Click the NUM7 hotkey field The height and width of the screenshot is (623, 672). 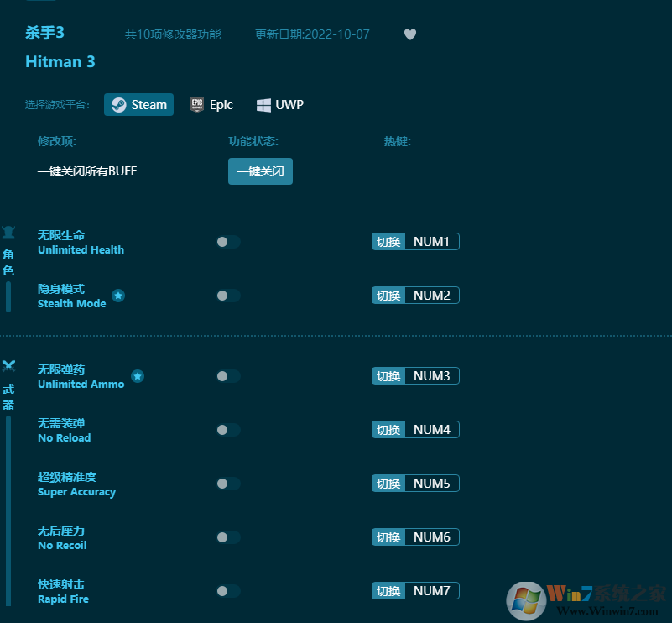tap(432, 591)
